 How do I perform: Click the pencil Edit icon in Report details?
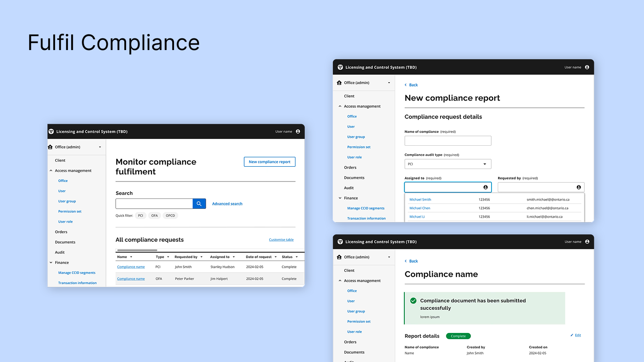tap(572, 335)
